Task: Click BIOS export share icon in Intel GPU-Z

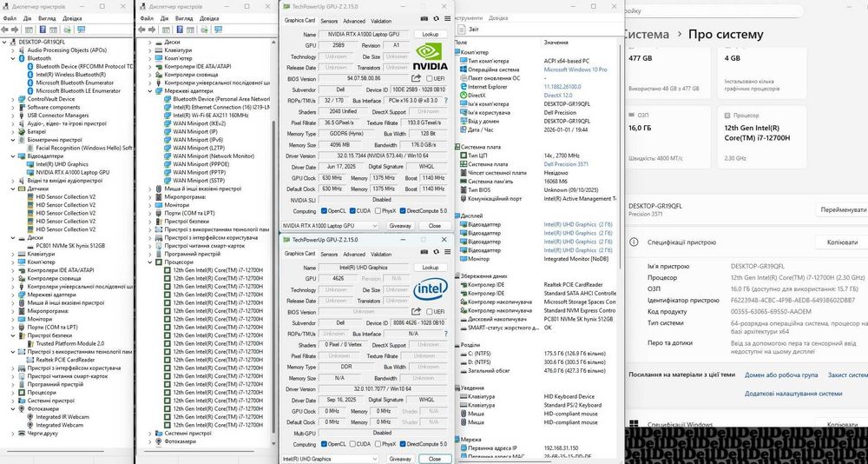Action: (x=417, y=312)
